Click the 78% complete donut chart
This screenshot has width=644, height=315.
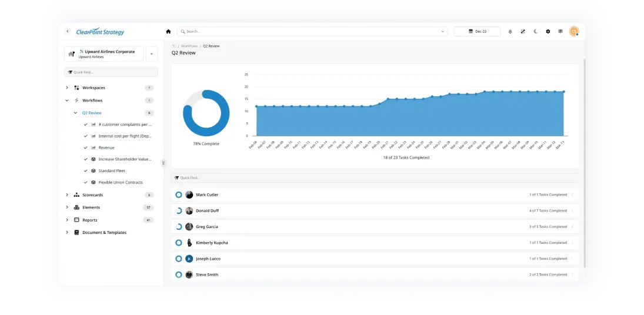coord(206,113)
